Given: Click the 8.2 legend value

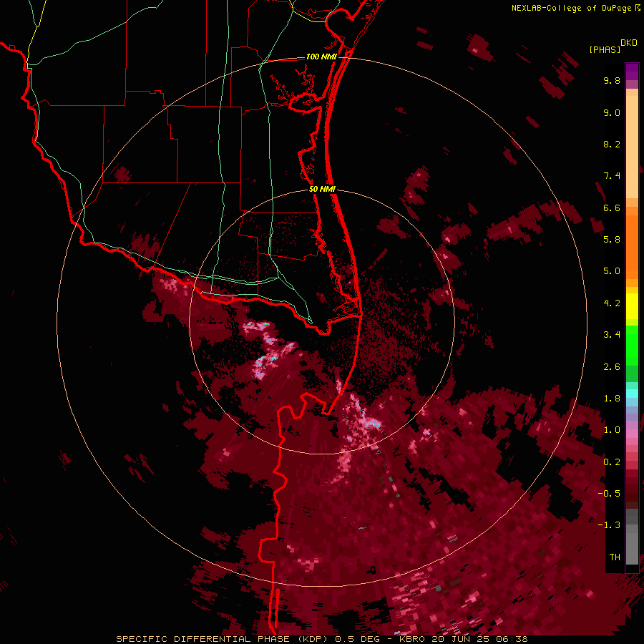Looking at the screenshot, I should click(x=612, y=144).
